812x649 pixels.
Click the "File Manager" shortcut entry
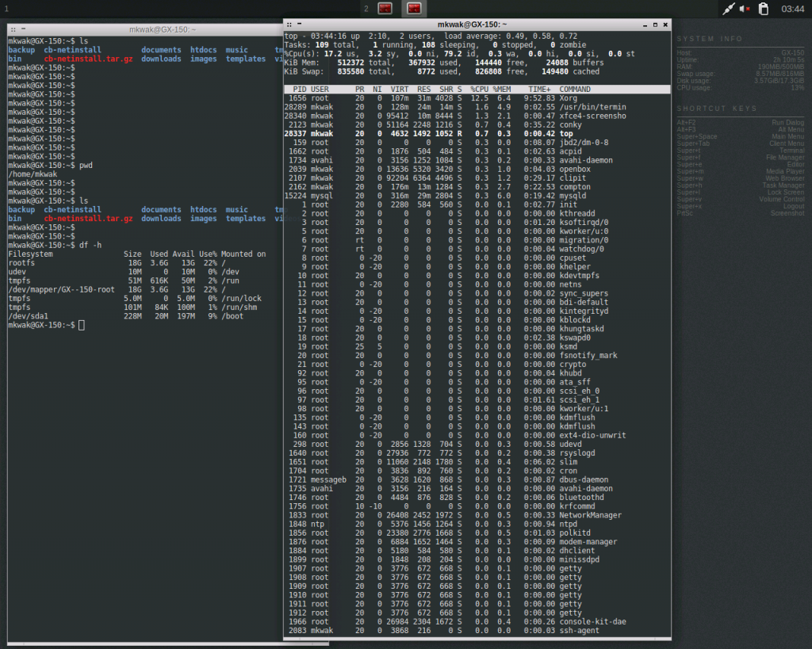pos(785,158)
